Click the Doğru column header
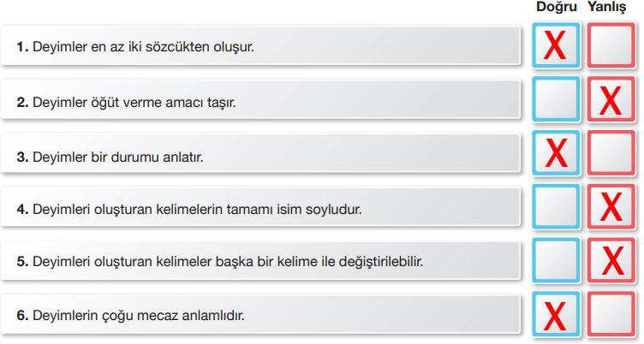Screen dimensions: 644x344 point(557,8)
